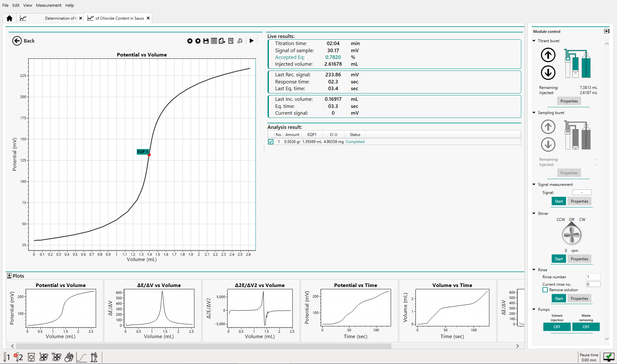Open the Measurement menu
Viewport: 617px width, 364px height.
(x=48, y=5)
